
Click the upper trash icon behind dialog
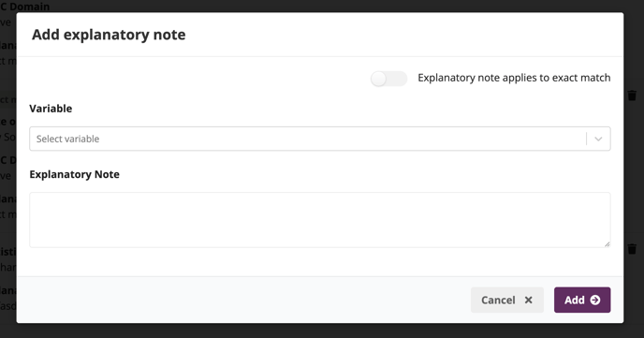(632, 96)
